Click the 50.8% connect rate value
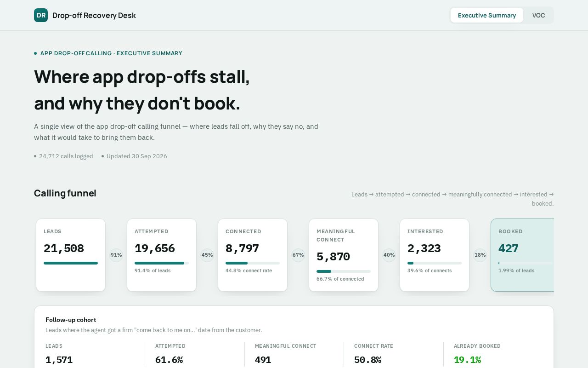The height and width of the screenshot is (368, 588). [x=368, y=360]
